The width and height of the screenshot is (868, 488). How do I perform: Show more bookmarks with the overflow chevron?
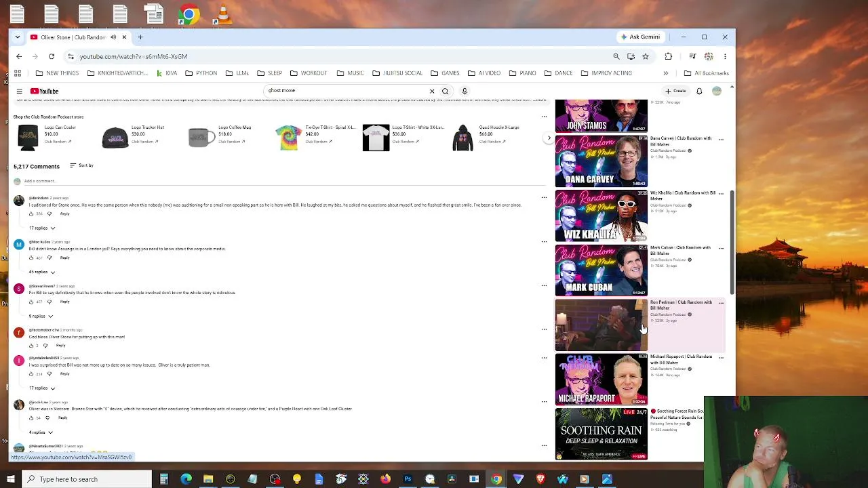665,73
